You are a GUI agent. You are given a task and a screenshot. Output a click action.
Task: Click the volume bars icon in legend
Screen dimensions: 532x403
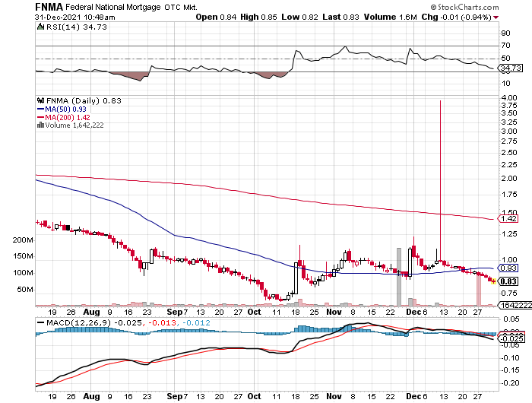point(40,125)
